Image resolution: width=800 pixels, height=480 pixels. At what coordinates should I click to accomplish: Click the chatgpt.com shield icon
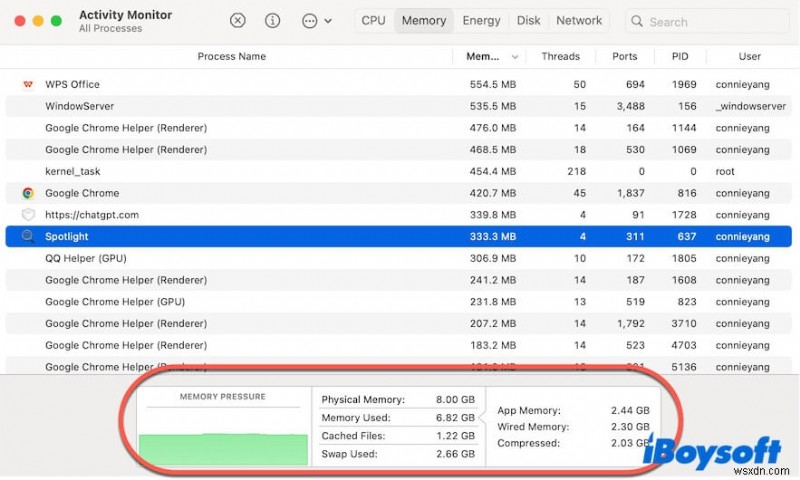pos(28,215)
